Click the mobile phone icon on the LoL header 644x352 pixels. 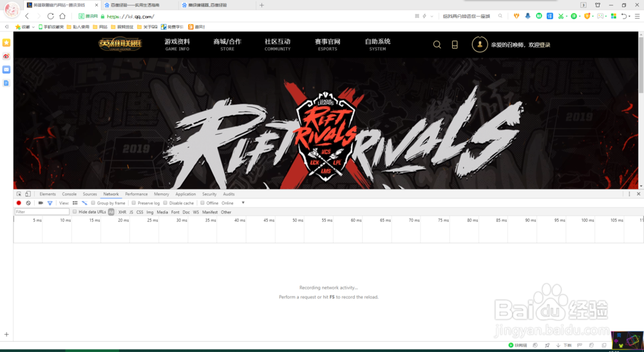455,44
